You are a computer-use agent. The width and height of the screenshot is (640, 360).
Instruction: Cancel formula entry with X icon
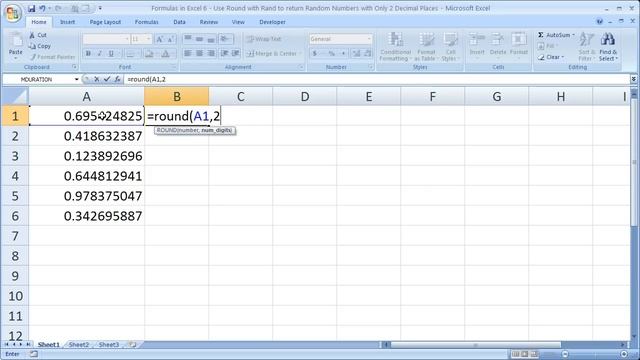(97, 79)
